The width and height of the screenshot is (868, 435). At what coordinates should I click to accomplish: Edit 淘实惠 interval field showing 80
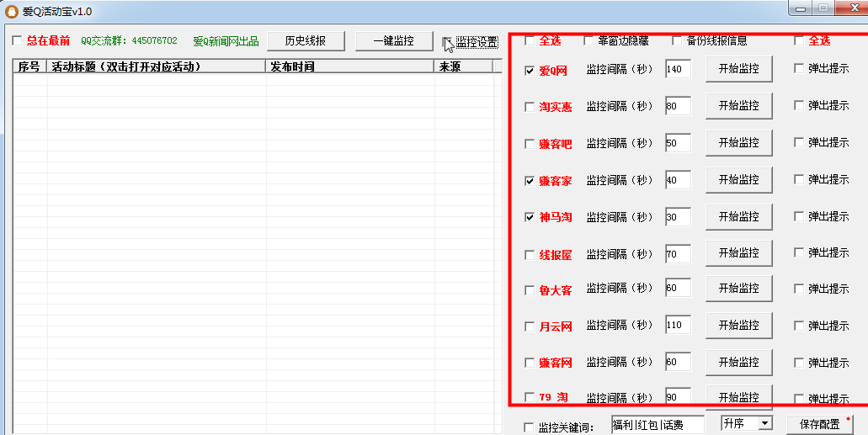click(678, 106)
